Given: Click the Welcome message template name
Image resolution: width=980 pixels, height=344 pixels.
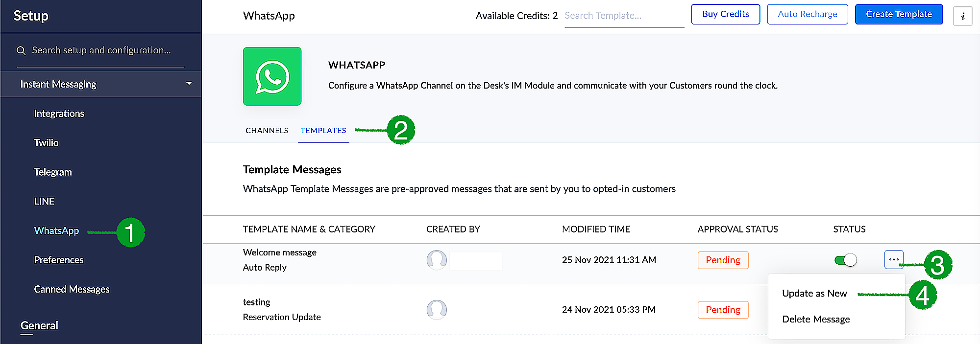Looking at the screenshot, I should [x=280, y=252].
